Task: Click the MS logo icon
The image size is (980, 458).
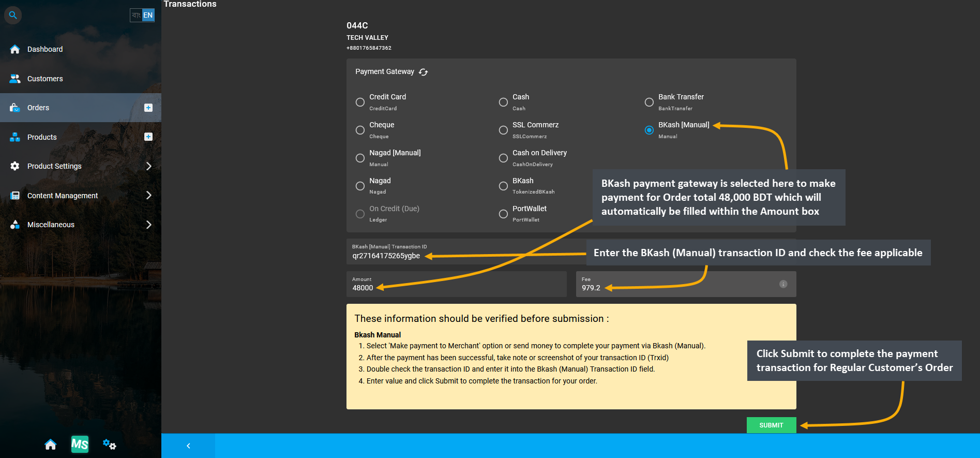Action: click(80, 444)
